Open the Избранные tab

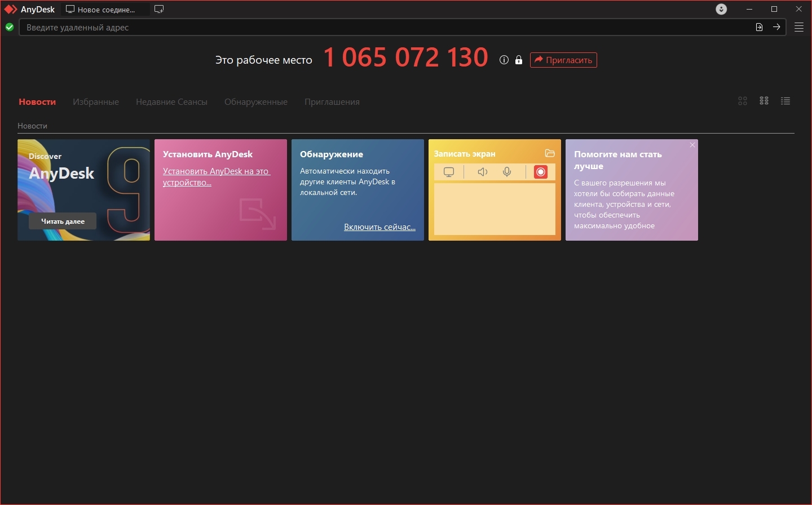96,102
